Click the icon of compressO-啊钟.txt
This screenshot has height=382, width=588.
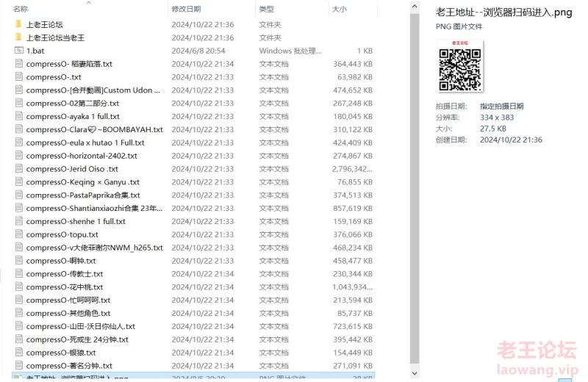click(x=19, y=260)
